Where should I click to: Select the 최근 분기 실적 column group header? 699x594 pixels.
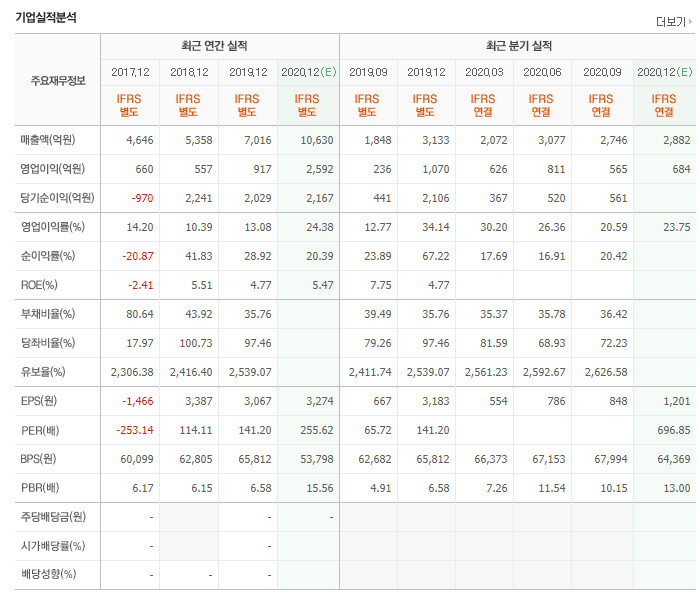[x=519, y=46]
